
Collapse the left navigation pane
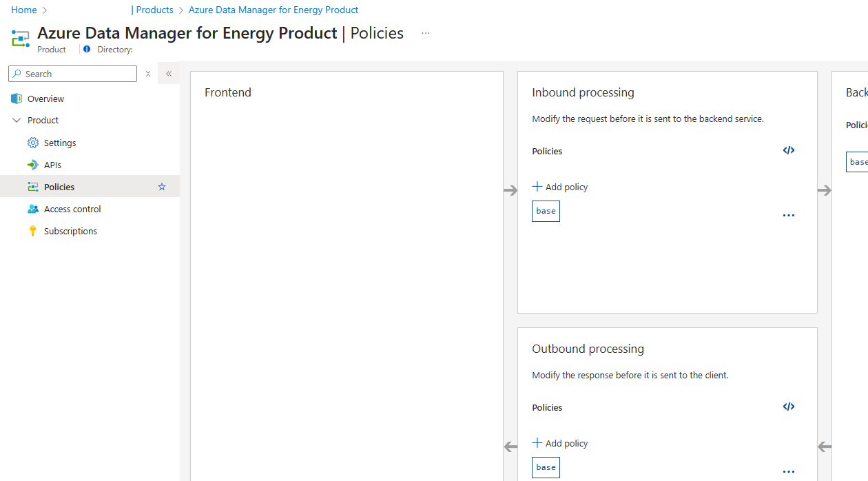(x=169, y=73)
